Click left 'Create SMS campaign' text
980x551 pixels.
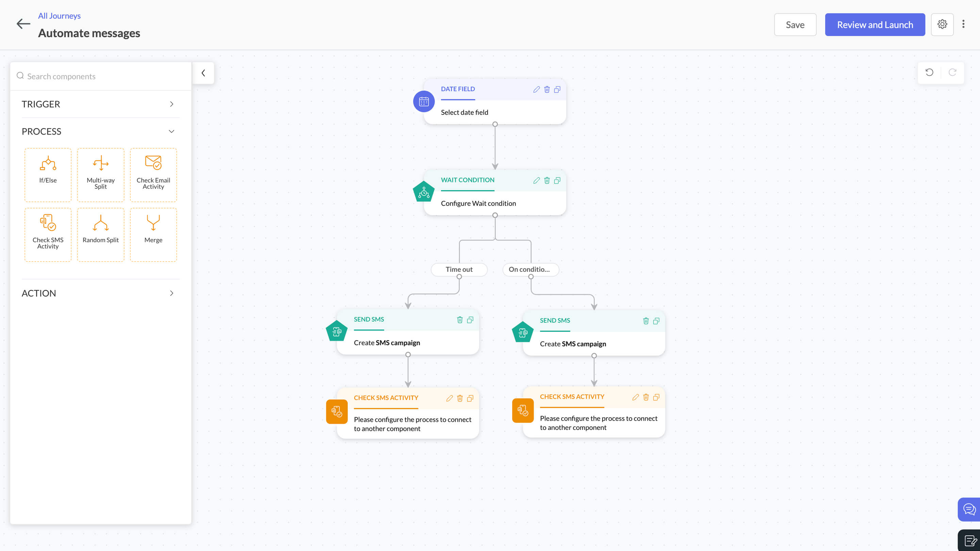(387, 343)
